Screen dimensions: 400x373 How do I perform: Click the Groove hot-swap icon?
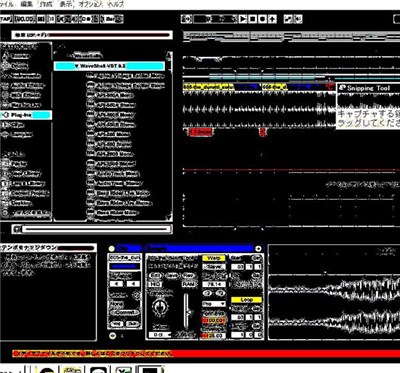tap(136, 295)
